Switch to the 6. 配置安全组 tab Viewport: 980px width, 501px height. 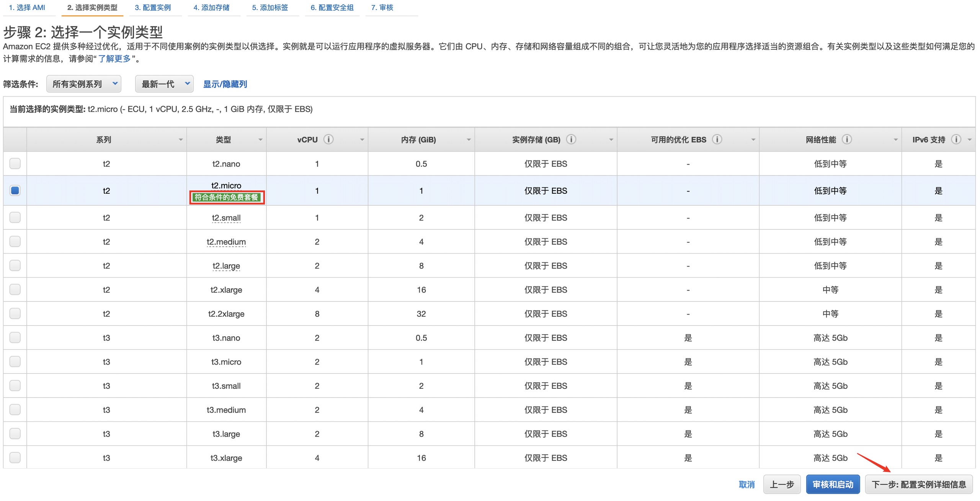(x=332, y=8)
